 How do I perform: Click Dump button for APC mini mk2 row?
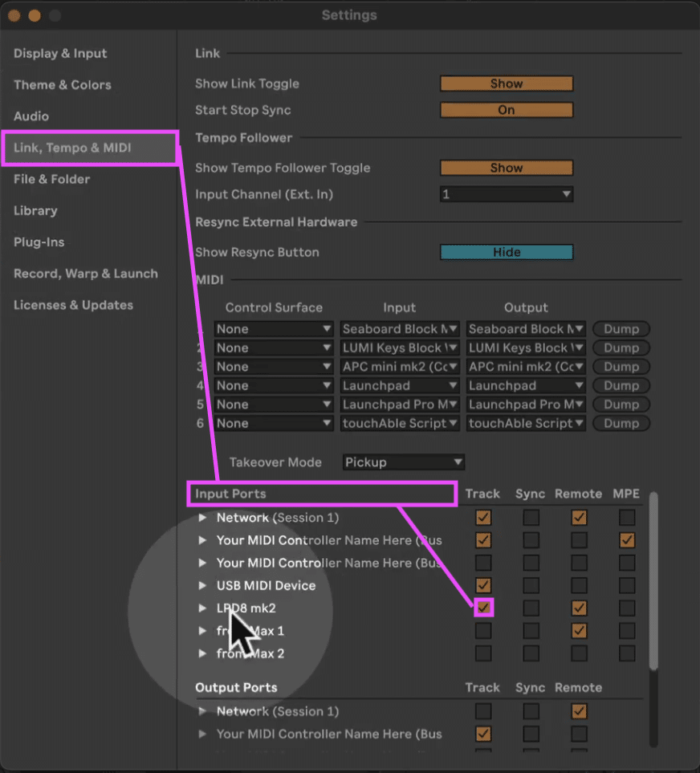pos(621,367)
